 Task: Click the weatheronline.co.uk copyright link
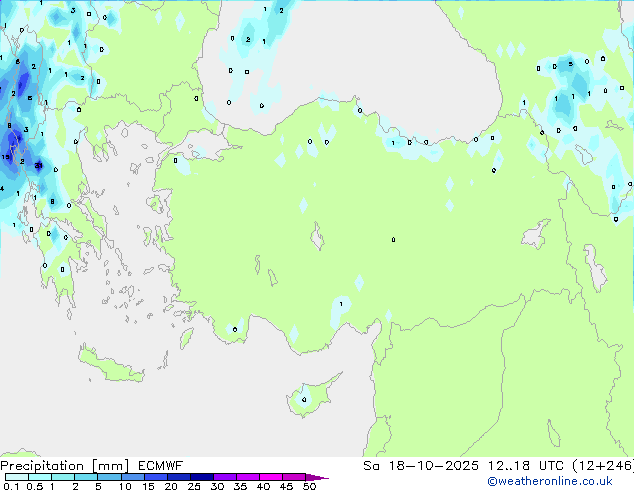[550, 481]
